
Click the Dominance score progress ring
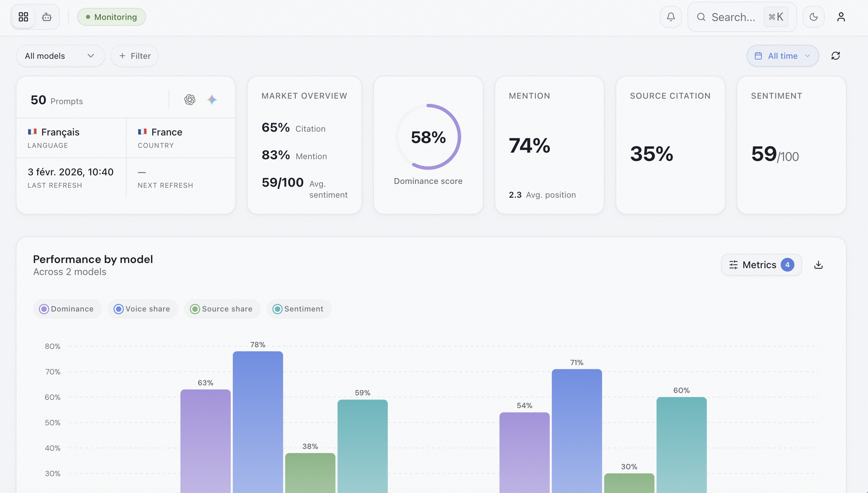pos(428,137)
